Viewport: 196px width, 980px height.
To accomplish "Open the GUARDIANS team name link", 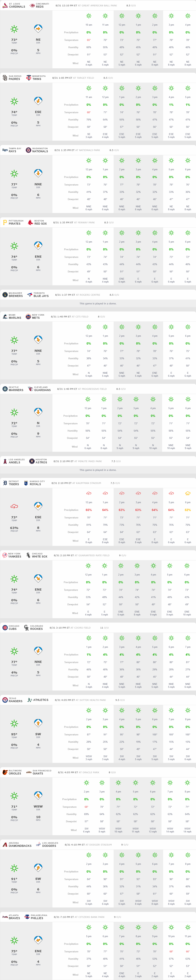I will (42, 390).
